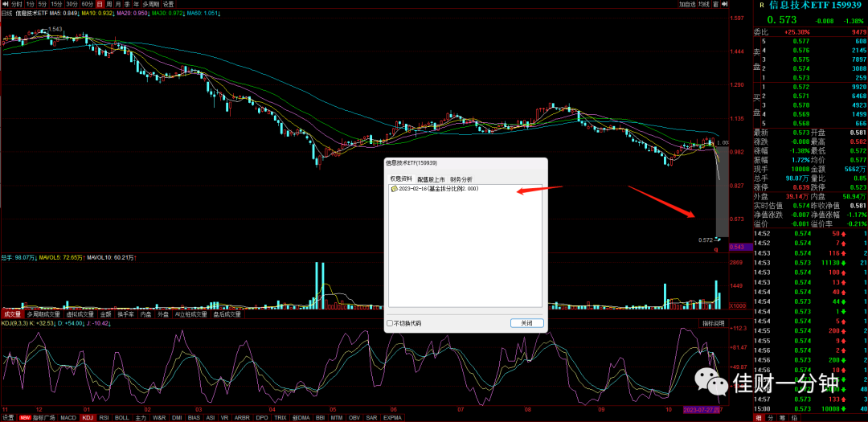868x422 pixels.
Task: Open top toolbar 设置 settings
Action: pyautogui.click(x=168, y=4)
